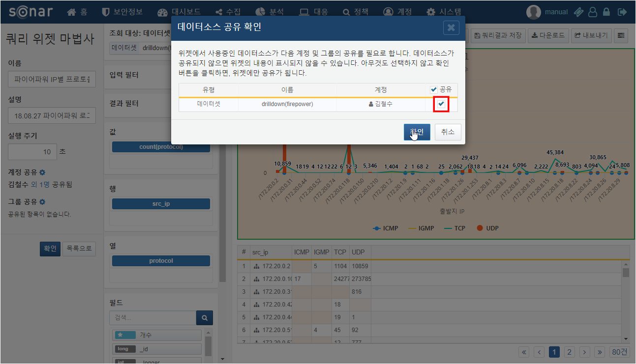Click the 실행 주기 seconds field
Image resolution: width=636 pixels, height=364 pixels.
32,152
